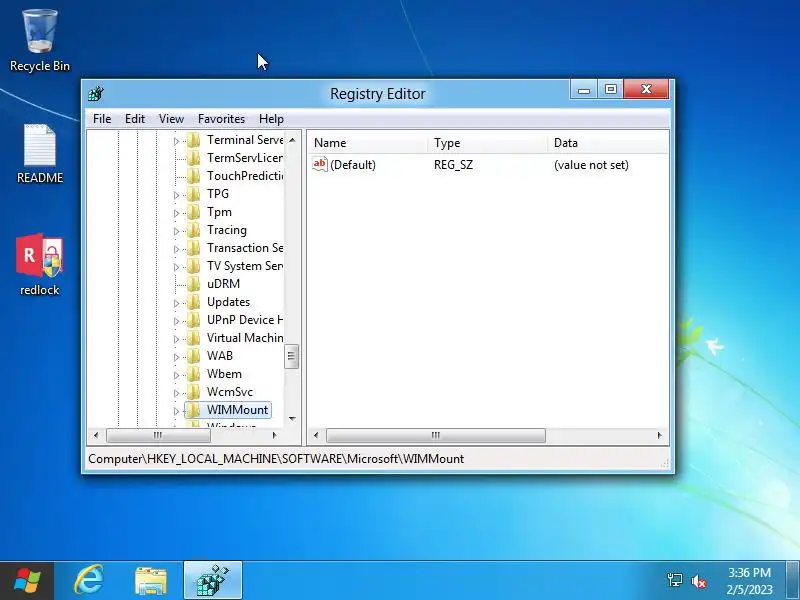Open the Favorites menu
Screen dimensions: 800x600
click(221, 119)
